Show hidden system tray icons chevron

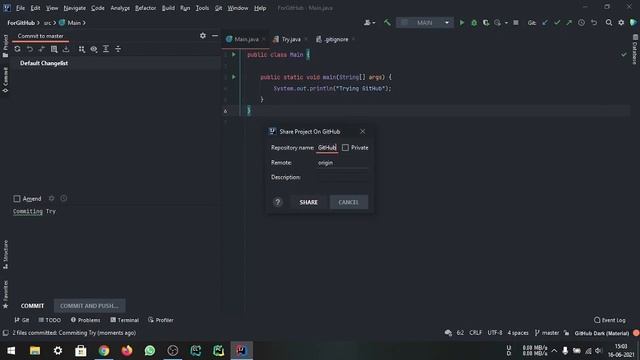pyautogui.click(x=554, y=351)
